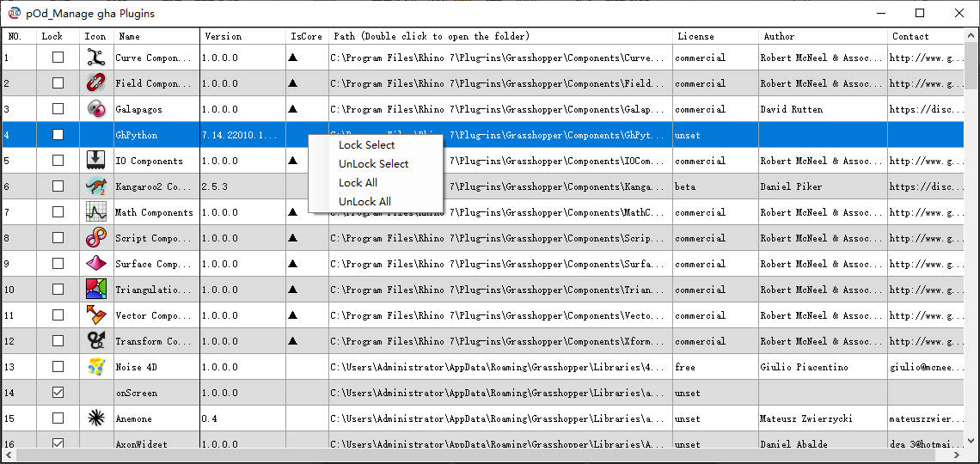This screenshot has width=980, height=464.
Task: Click the IsCore column header
Action: point(308,36)
